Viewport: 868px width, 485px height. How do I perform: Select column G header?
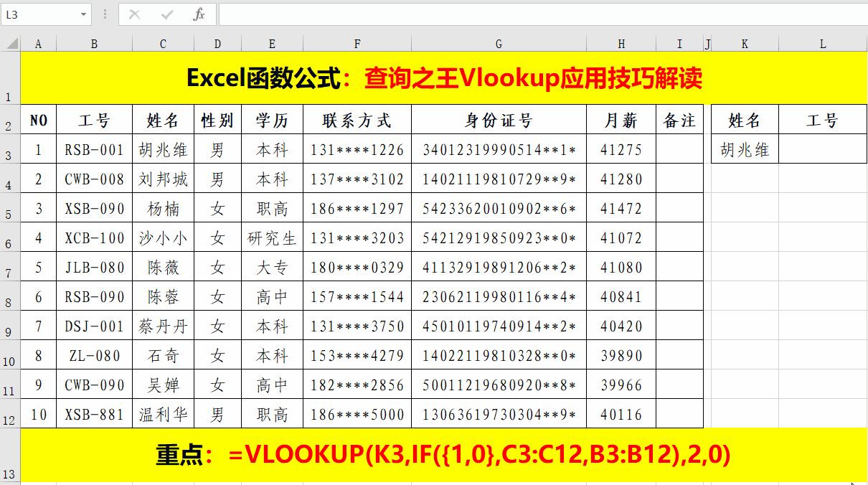[x=499, y=44]
